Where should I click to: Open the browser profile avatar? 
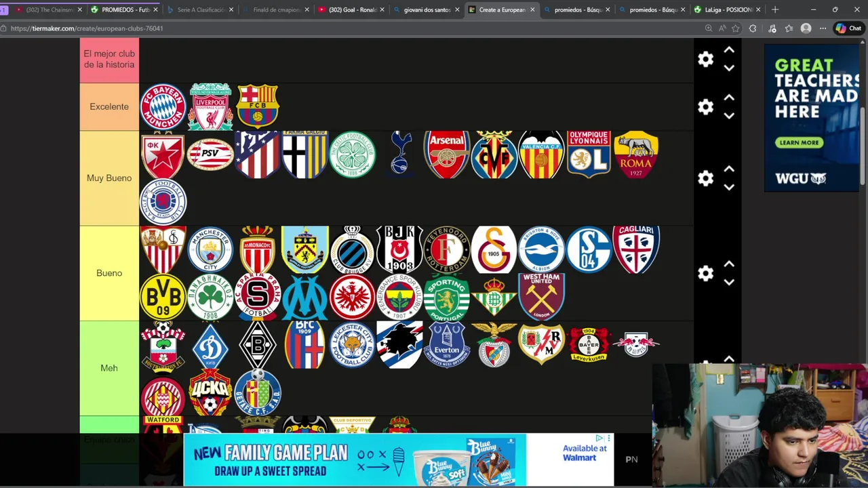806,28
